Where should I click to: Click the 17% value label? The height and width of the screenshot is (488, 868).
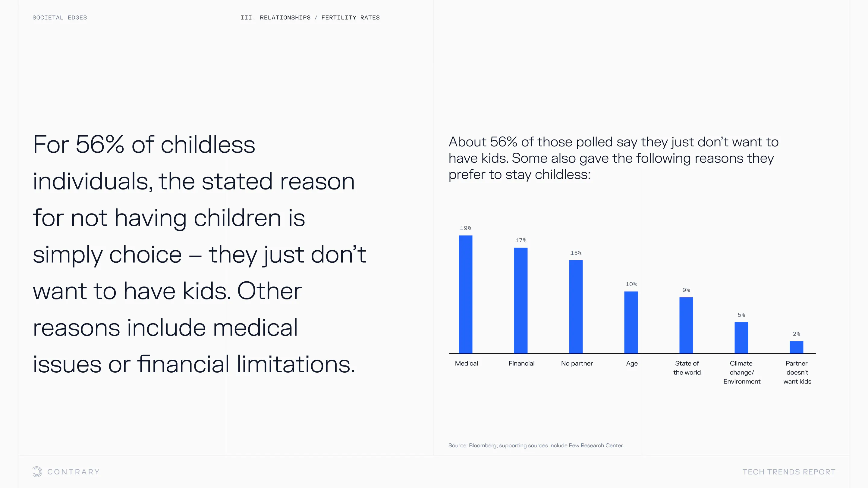(520, 240)
